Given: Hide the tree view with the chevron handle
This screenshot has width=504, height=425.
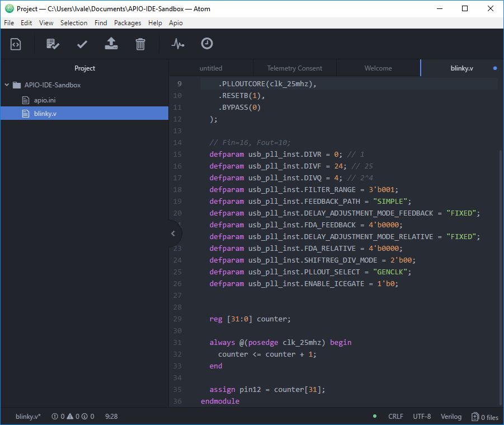Looking at the screenshot, I should (x=173, y=233).
